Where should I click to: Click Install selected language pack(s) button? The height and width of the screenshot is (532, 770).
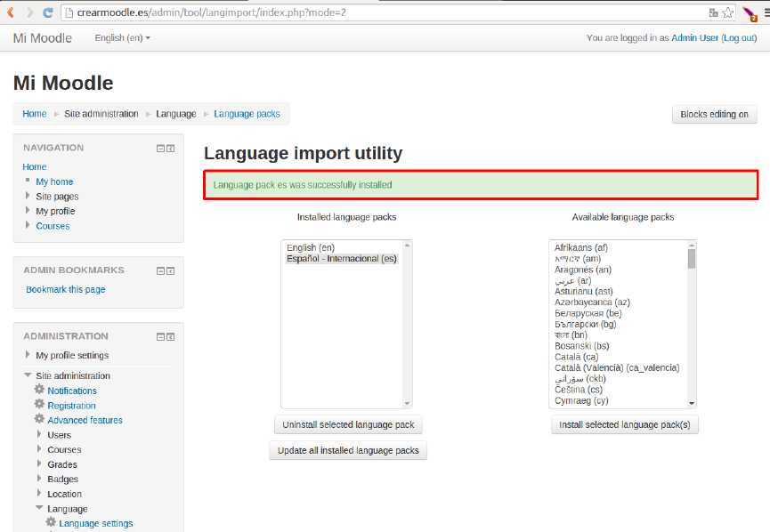coord(624,425)
